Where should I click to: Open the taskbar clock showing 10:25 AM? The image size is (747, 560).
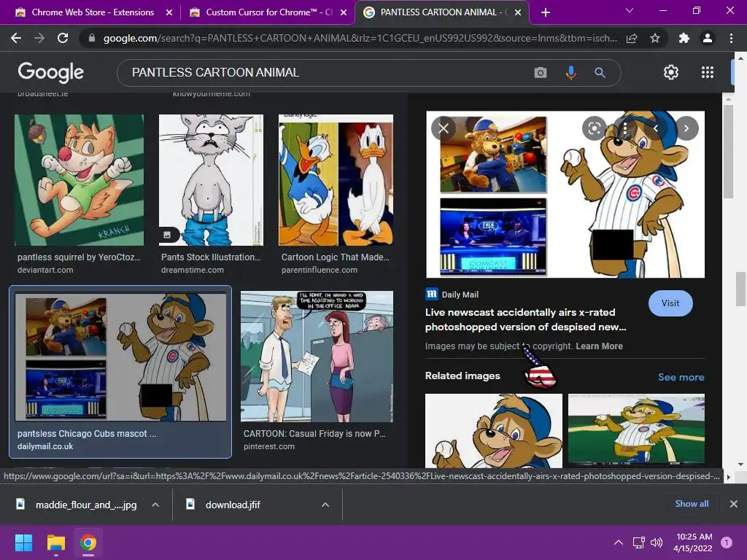[693, 542]
